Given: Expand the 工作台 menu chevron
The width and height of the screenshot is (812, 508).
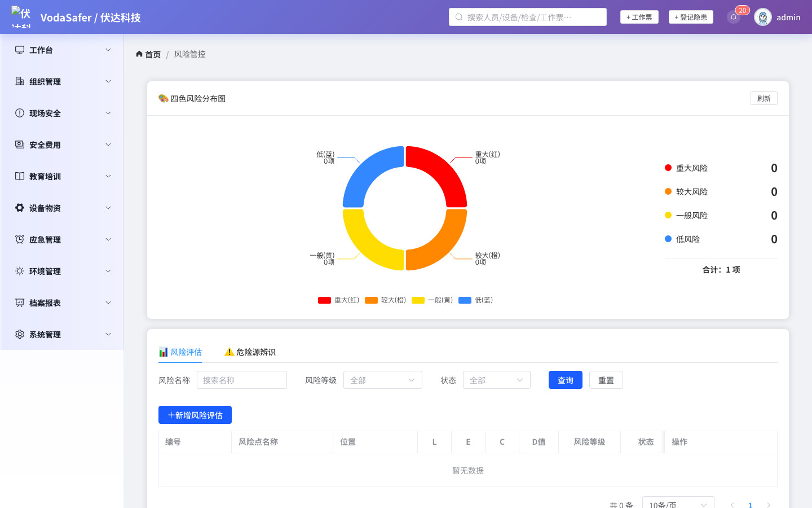Looking at the screenshot, I should click(108, 50).
